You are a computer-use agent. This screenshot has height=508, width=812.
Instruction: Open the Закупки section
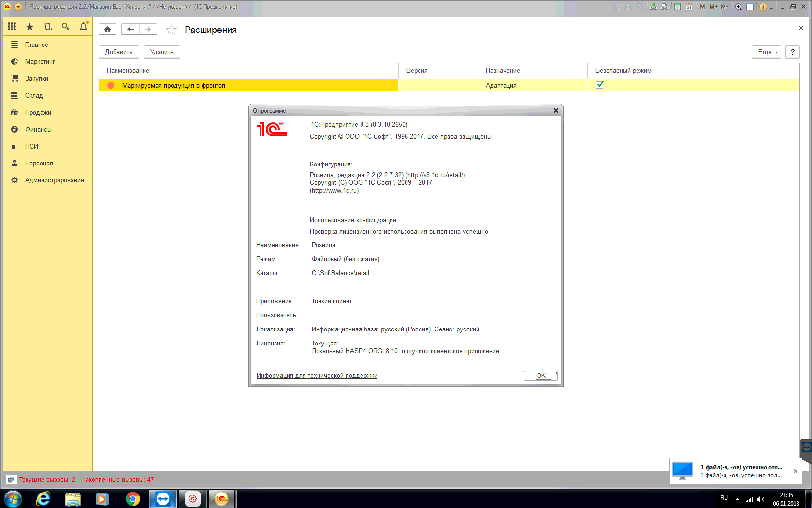click(47, 78)
